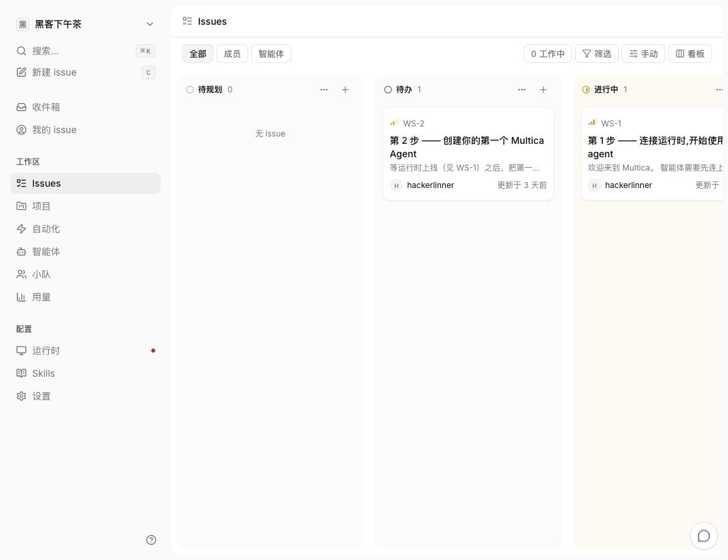
Task: Click the 运行时 monitor icon
Action: pos(21,351)
